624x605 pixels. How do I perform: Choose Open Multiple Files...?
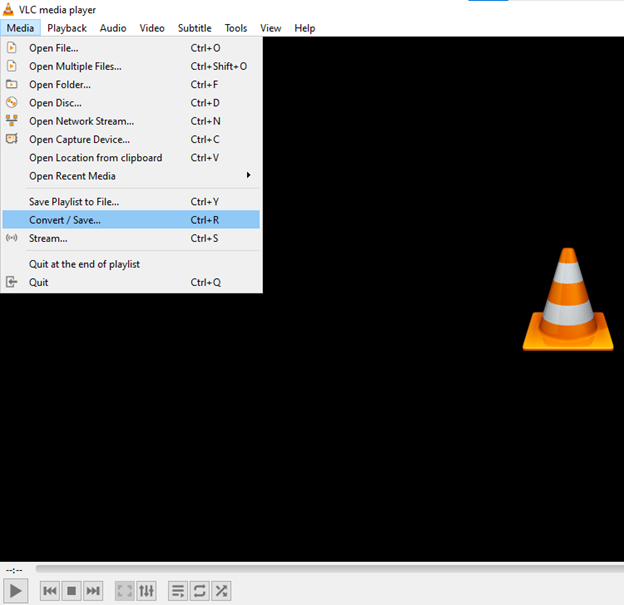[x=131, y=66]
